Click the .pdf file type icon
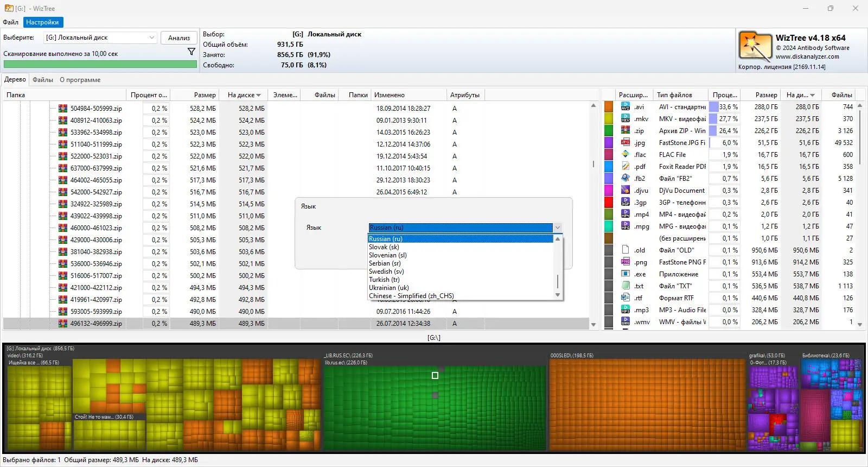868x467 pixels. [x=626, y=167]
